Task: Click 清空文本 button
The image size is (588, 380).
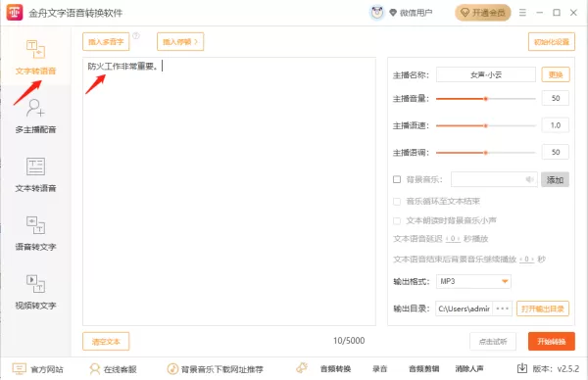Action: coord(106,342)
